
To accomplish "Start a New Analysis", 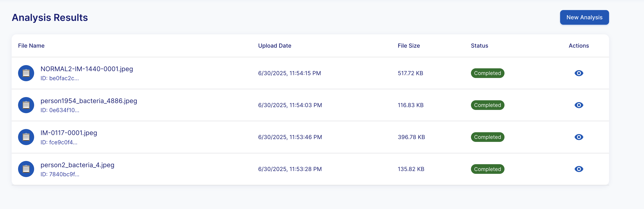I will (584, 17).
